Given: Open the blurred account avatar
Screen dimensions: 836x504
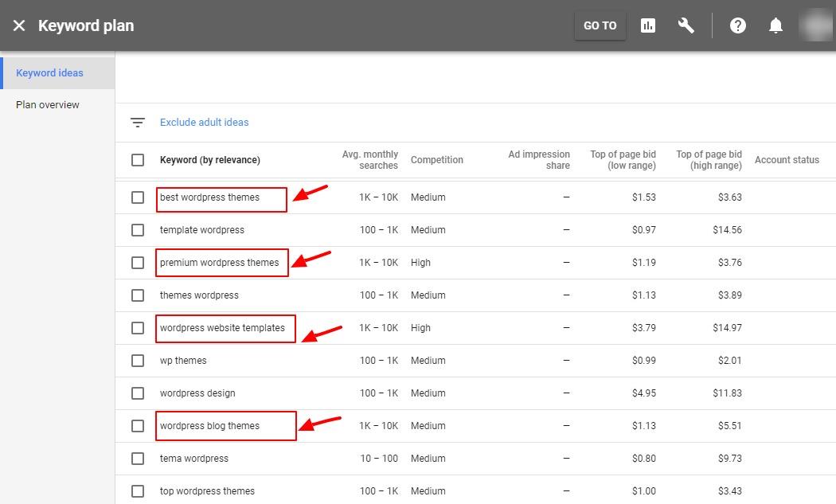Looking at the screenshot, I should tap(816, 25).
